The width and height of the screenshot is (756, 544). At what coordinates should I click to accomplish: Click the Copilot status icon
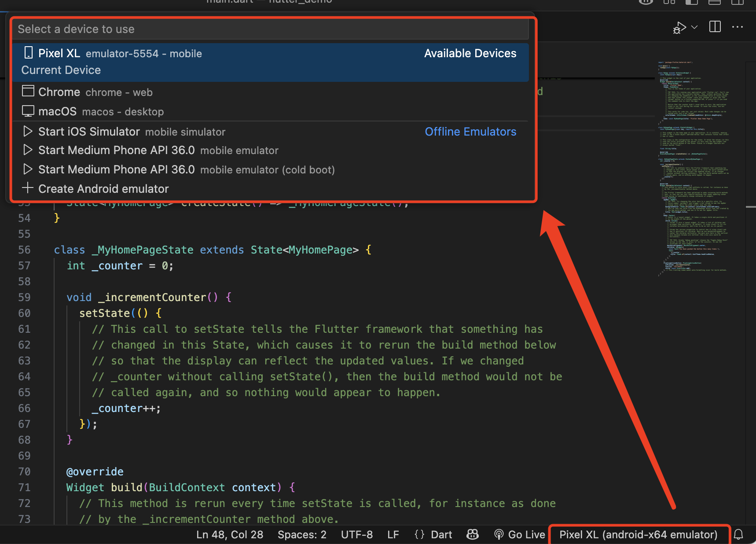(473, 534)
